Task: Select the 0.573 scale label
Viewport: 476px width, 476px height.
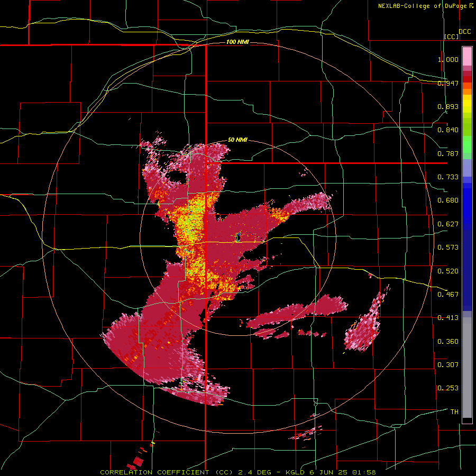Action: coord(448,248)
